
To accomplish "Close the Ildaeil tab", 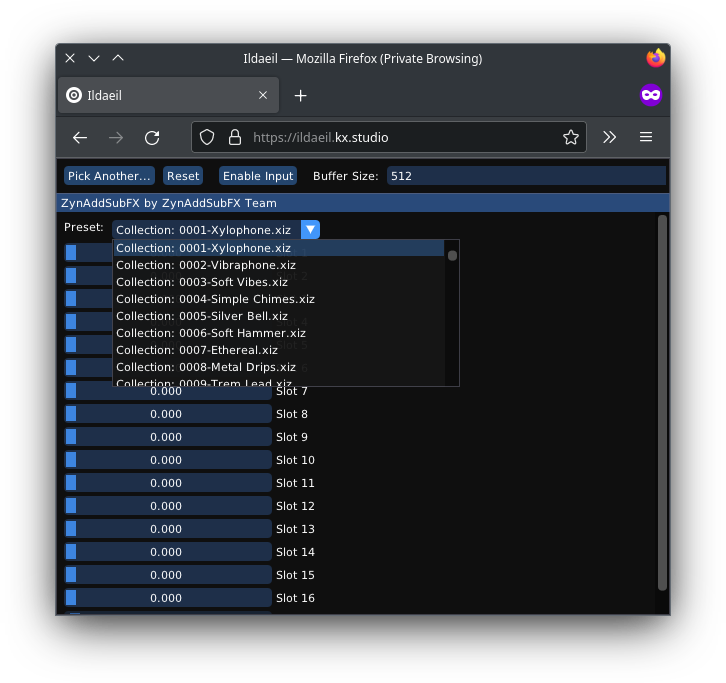I will pyautogui.click(x=263, y=95).
